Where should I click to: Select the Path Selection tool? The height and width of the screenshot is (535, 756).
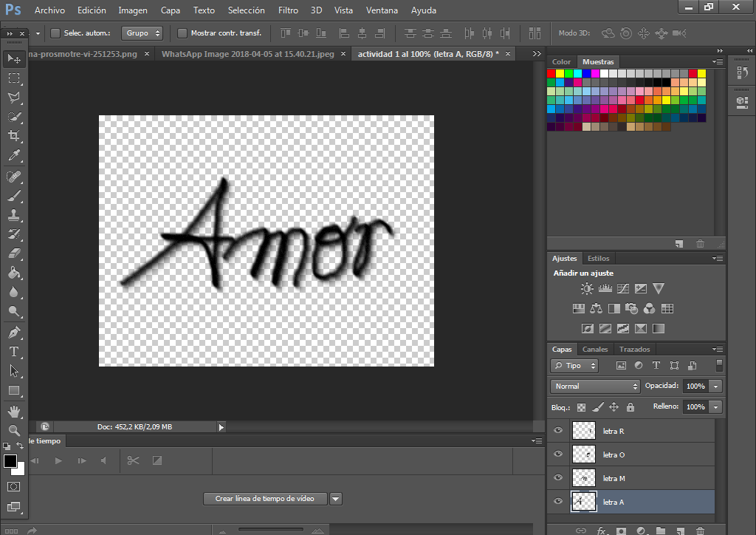click(x=14, y=371)
